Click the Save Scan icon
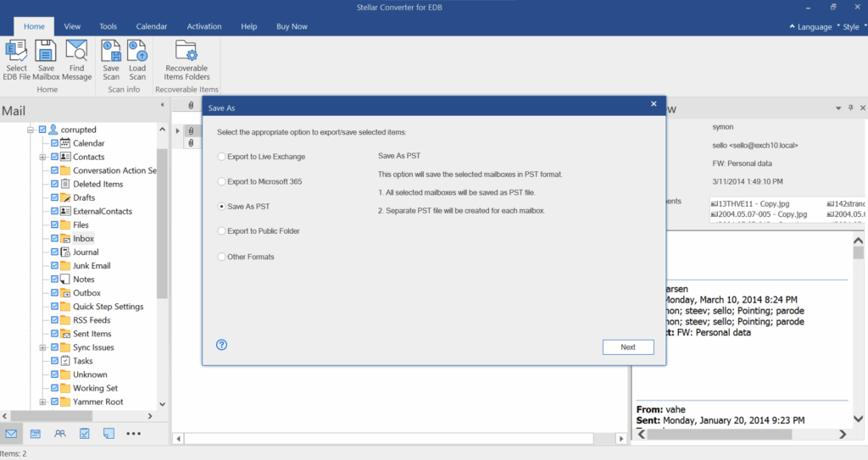Viewport: 868px width, 460px height. coord(111,60)
